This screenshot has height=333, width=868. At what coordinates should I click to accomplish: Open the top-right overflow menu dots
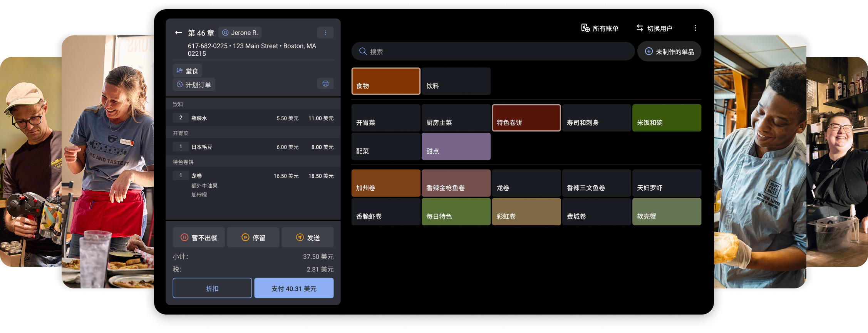695,28
